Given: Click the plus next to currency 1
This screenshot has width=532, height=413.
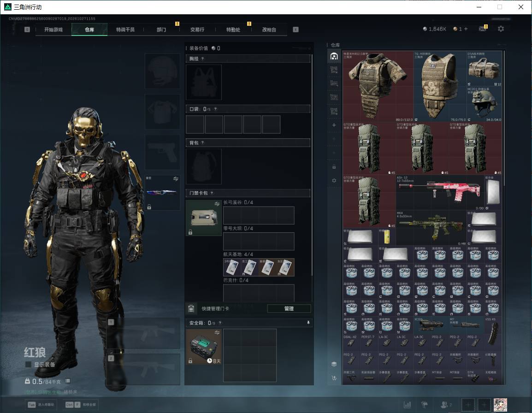Looking at the screenshot, I should click(x=466, y=29).
